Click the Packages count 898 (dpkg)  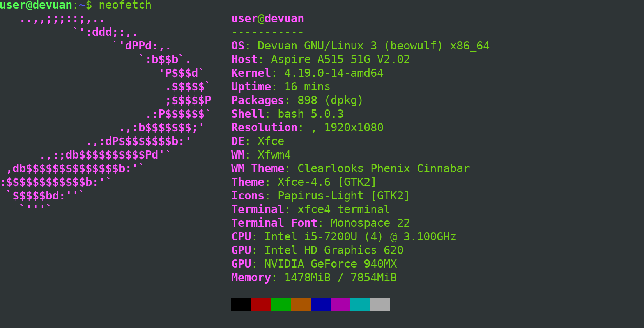pyautogui.click(x=330, y=101)
